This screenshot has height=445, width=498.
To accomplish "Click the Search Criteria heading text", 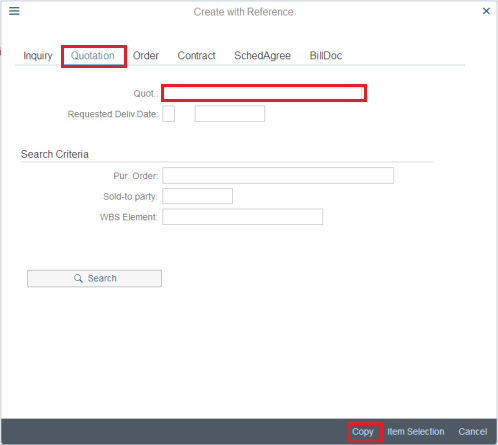I will click(55, 154).
